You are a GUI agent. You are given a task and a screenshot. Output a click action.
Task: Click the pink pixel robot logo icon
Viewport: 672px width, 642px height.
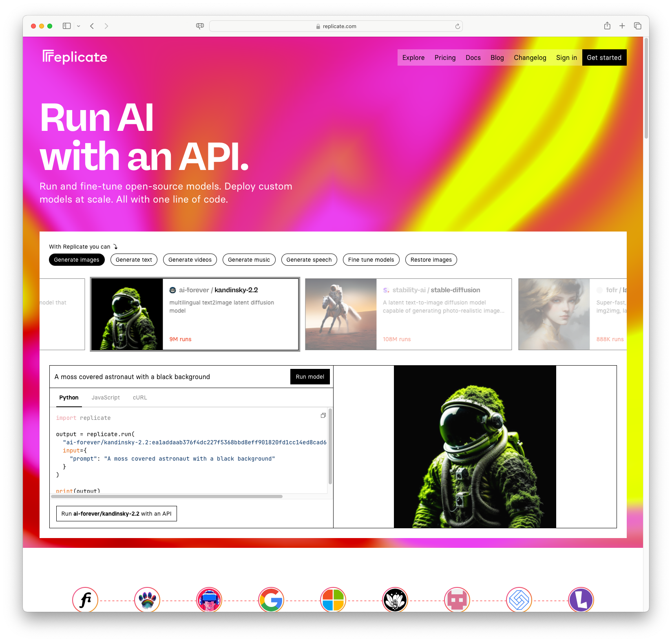[x=457, y=600]
